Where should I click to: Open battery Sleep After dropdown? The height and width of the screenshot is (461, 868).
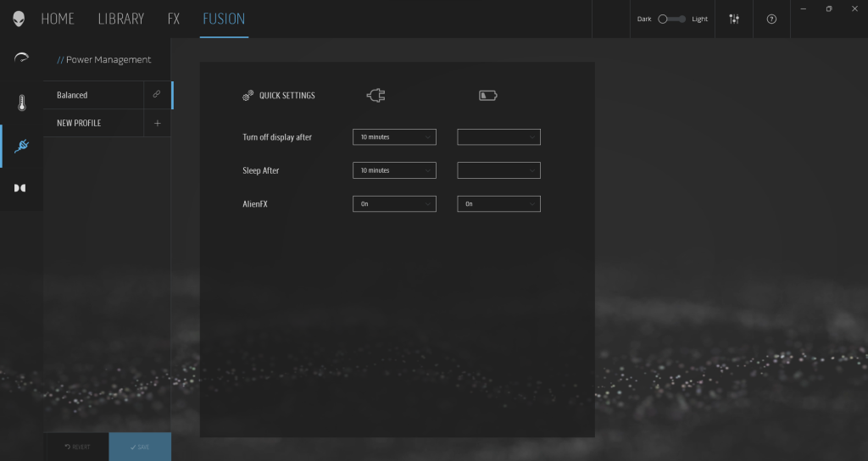[x=498, y=170]
